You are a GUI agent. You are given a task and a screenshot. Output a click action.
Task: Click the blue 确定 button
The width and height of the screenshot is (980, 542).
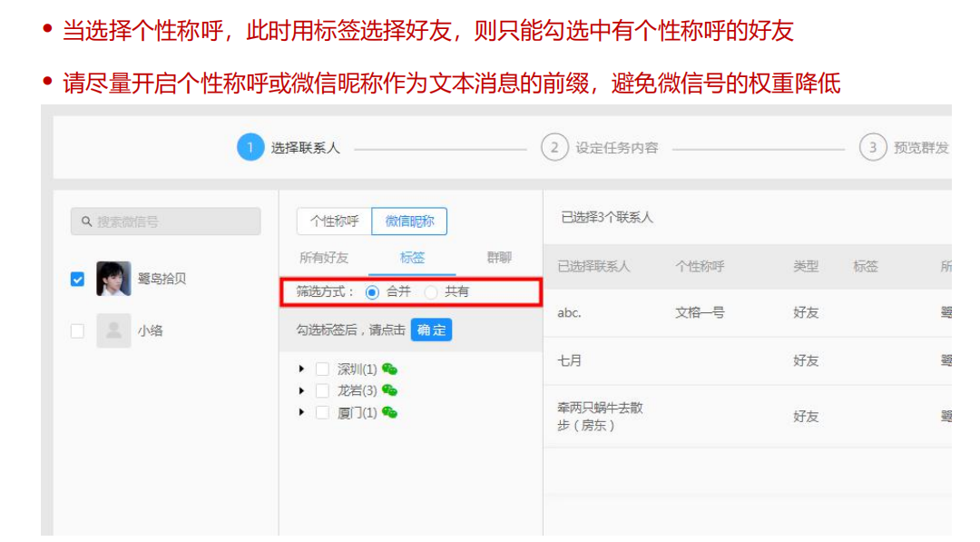point(431,330)
